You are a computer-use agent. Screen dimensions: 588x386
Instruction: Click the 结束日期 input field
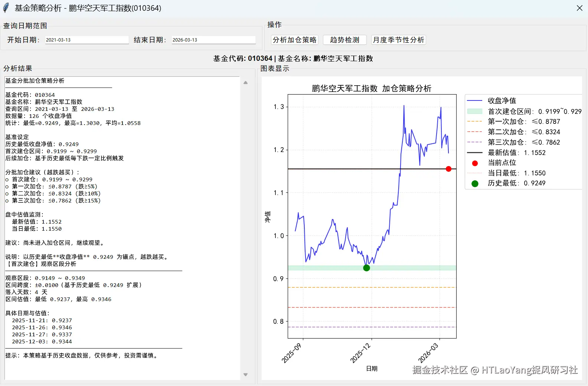[x=214, y=40]
